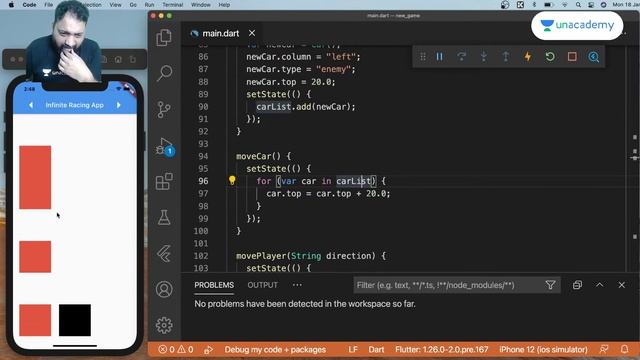Click the editor vertical scrollbar
Viewport: 640px width, 360px height.
click(634, 159)
